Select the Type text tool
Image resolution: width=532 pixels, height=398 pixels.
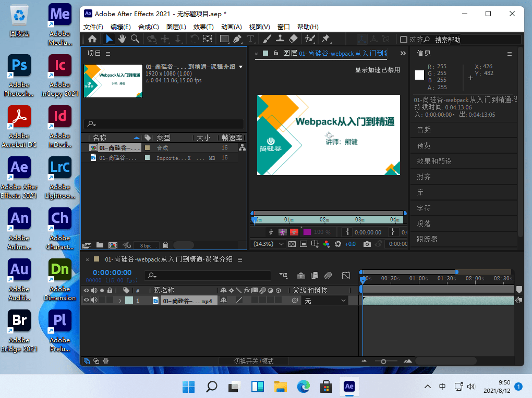[250, 39]
